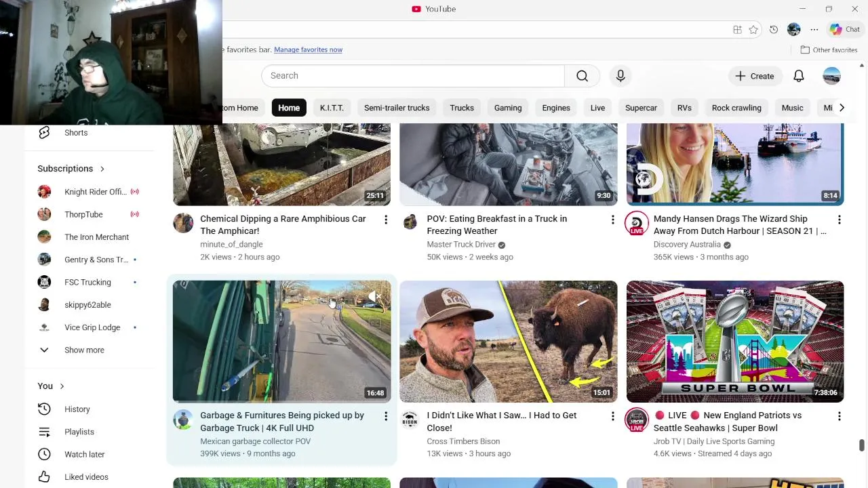Click the search magnifier button
The height and width of the screenshot is (488, 868).
(x=582, y=76)
